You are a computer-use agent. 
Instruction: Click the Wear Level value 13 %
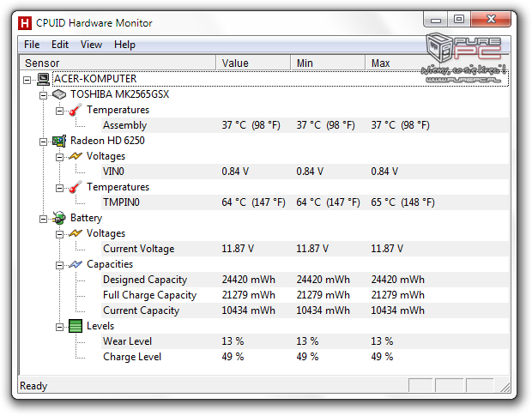233,341
